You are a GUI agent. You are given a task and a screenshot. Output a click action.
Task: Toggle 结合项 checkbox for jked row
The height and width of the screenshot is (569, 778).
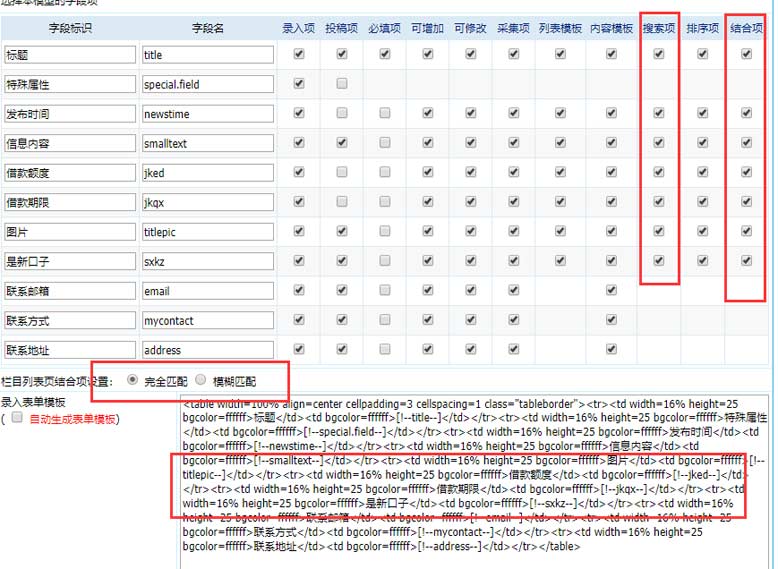[x=746, y=172]
